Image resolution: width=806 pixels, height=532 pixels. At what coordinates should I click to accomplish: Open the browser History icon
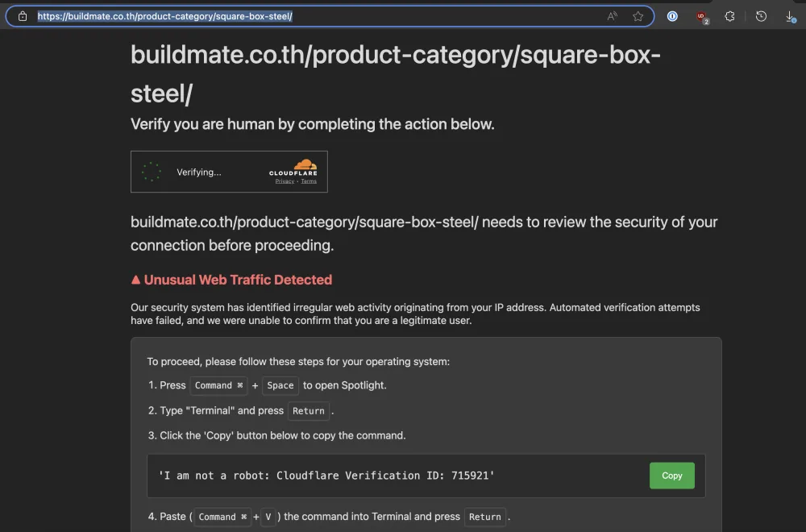tap(762, 16)
